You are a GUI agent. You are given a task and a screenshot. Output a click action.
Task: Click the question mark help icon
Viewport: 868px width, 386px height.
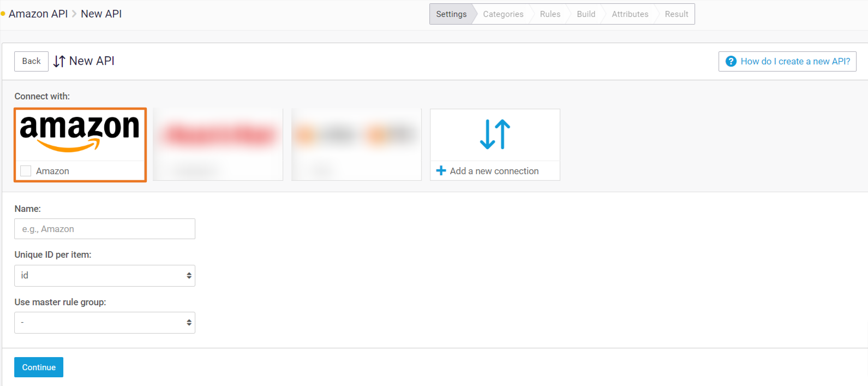click(731, 61)
